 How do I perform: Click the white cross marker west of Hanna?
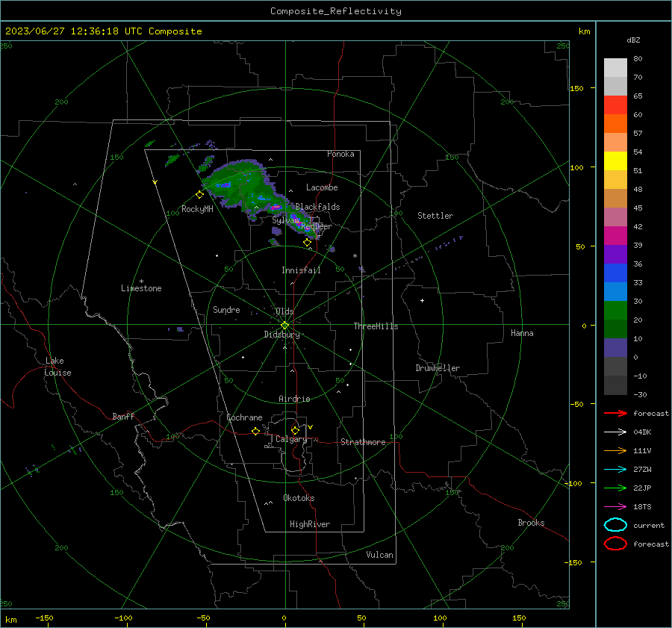tap(422, 300)
